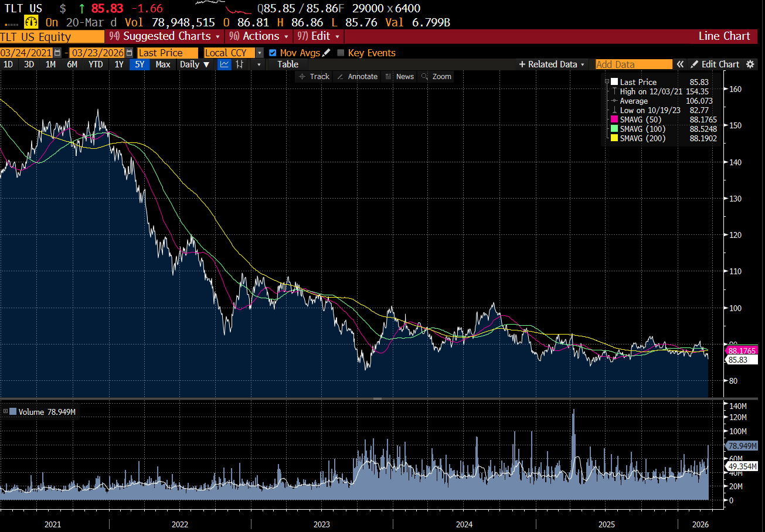The height and width of the screenshot is (532, 765).
Task: Open the Annotate drawing tool
Action: [x=357, y=77]
